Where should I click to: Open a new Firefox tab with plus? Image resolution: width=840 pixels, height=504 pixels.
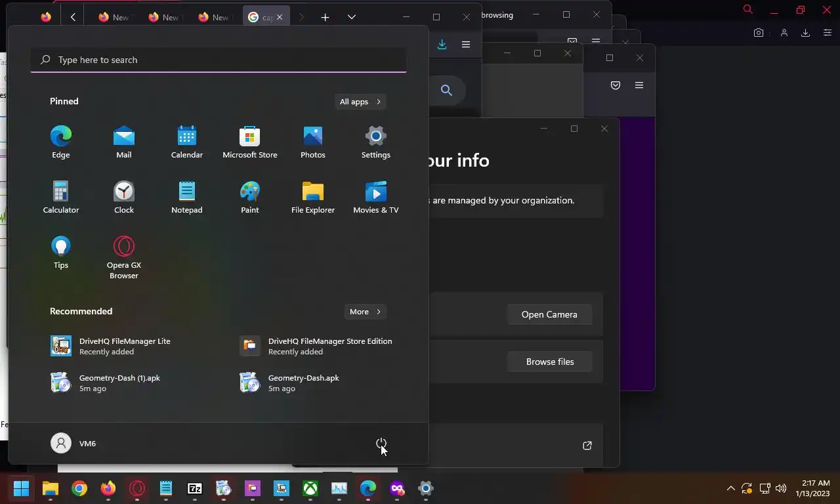(325, 17)
